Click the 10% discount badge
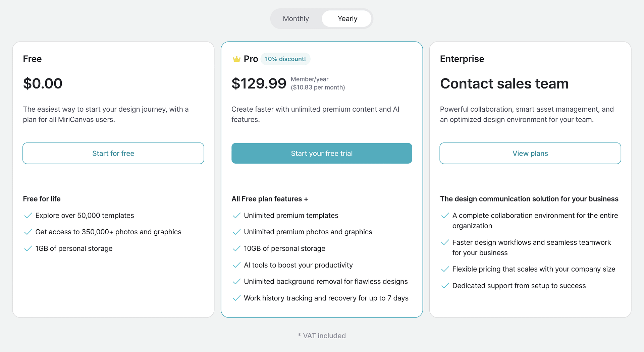The image size is (644, 352). coord(285,59)
